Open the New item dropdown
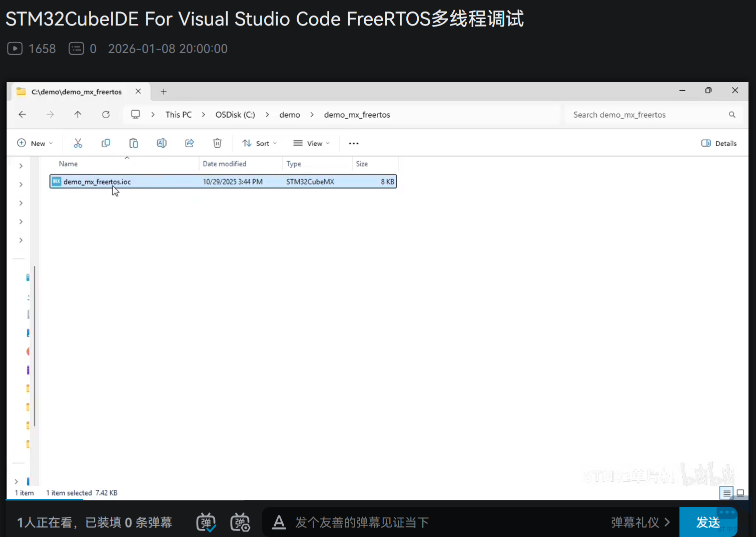The width and height of the screenshot is (756, 537). click(x=35, y=143)
